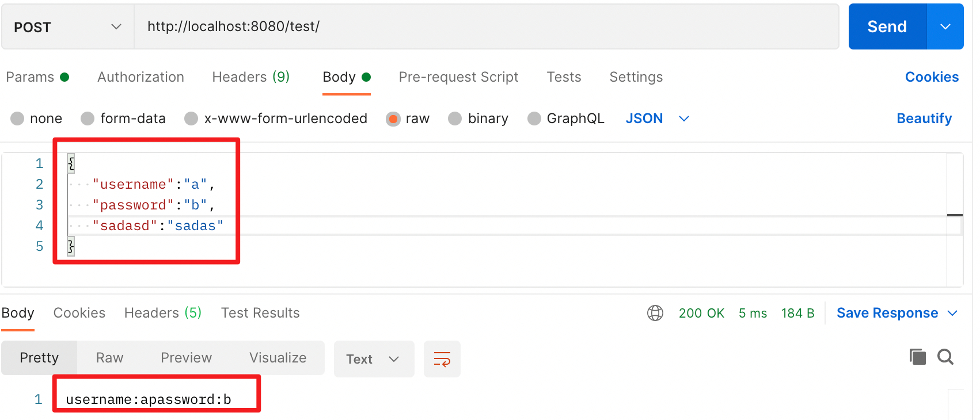Open the POST method dropdown
Viewport: 980px width, 420px height.
(67, 27)
